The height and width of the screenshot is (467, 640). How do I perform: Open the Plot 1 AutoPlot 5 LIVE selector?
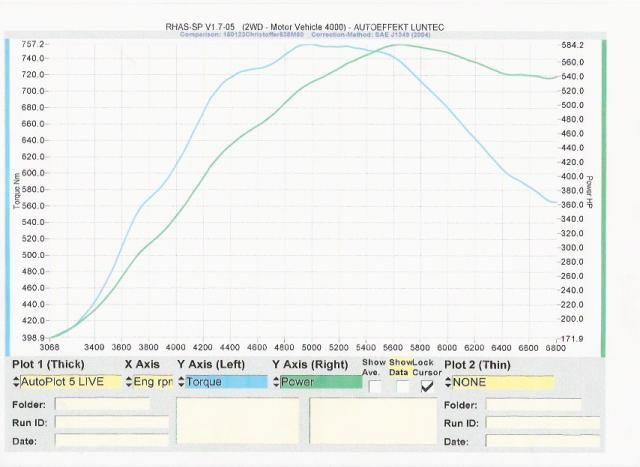coord(70,382)
